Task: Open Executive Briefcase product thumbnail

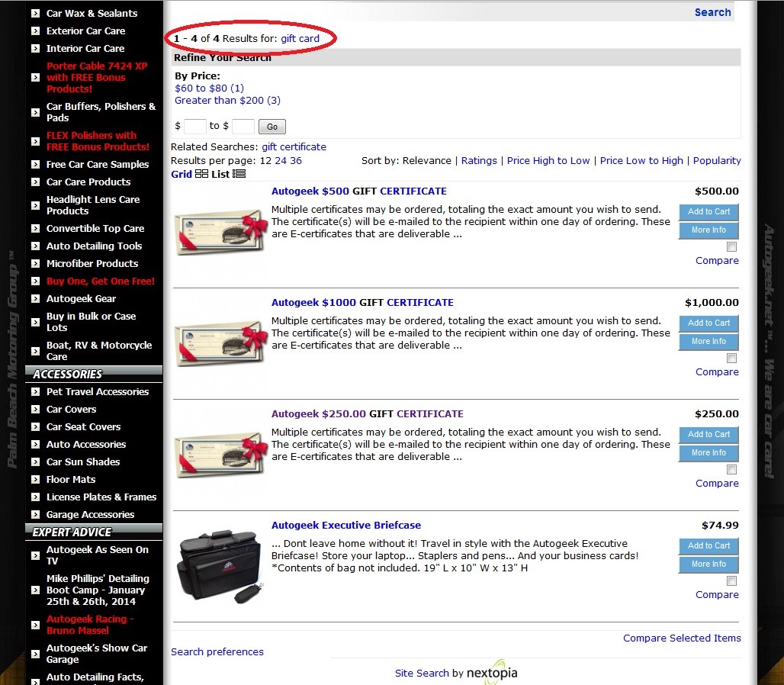Action: tap(220, 565)
